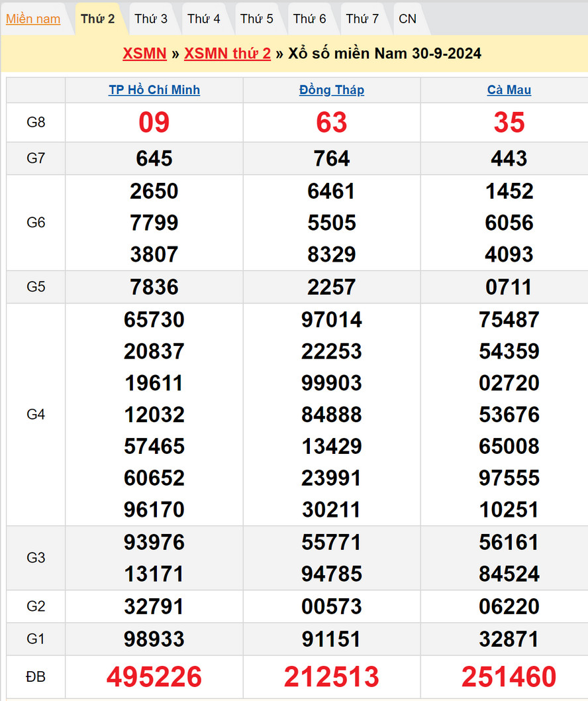Click Đồng Tháp special prize 212513
The width and height of the screenshot is (588, 701).
[332, 676]
